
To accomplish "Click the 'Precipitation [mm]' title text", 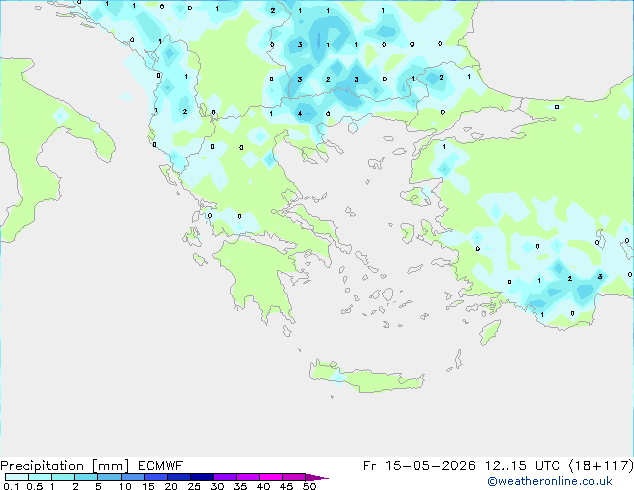I will pyautogui.click(x=65, y=466).
